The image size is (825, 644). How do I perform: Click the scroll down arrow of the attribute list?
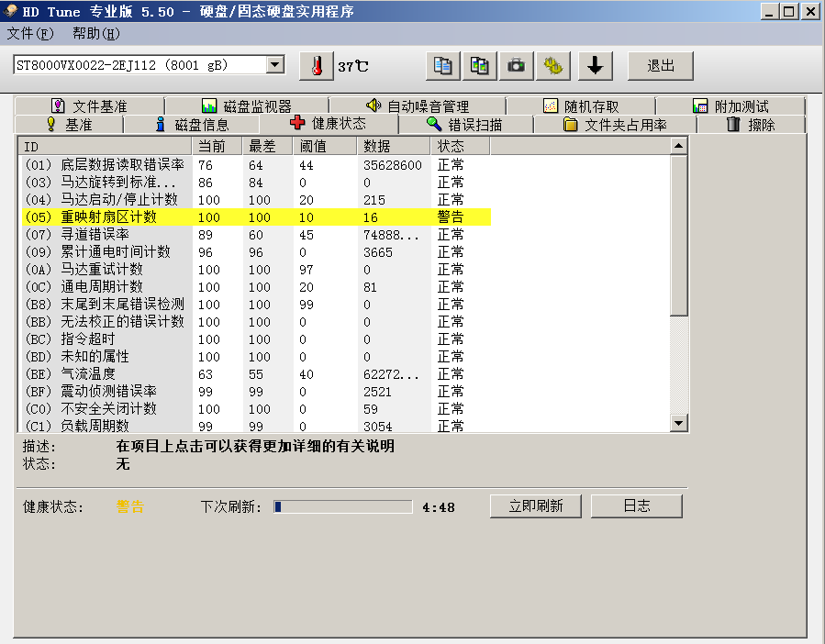(x=679, y=423)
